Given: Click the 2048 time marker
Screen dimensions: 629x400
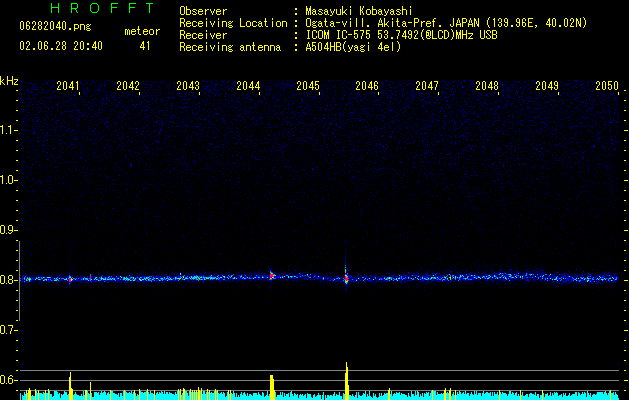Looking at the screenshot, I should click(487, 86).
